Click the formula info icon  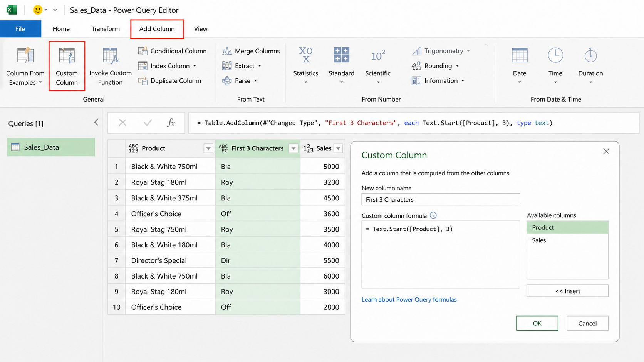pyautogui.click(x=433, y=215)
